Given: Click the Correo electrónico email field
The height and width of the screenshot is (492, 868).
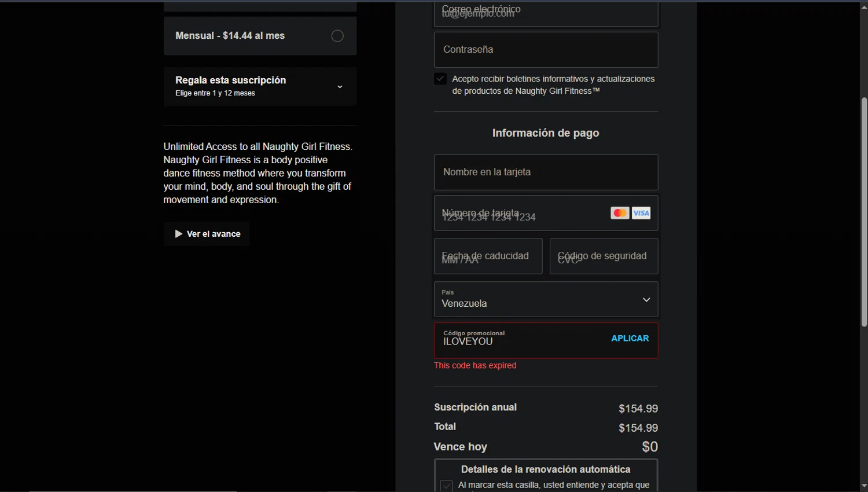Looking at the screenshot, I should (x=545, y=13).
